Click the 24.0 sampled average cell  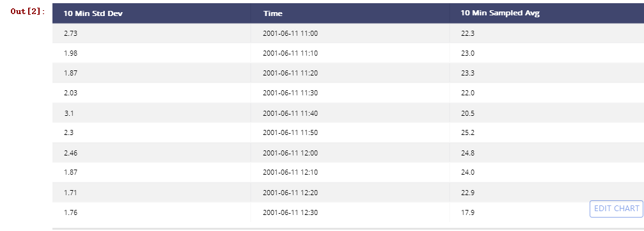coord(467,173)
